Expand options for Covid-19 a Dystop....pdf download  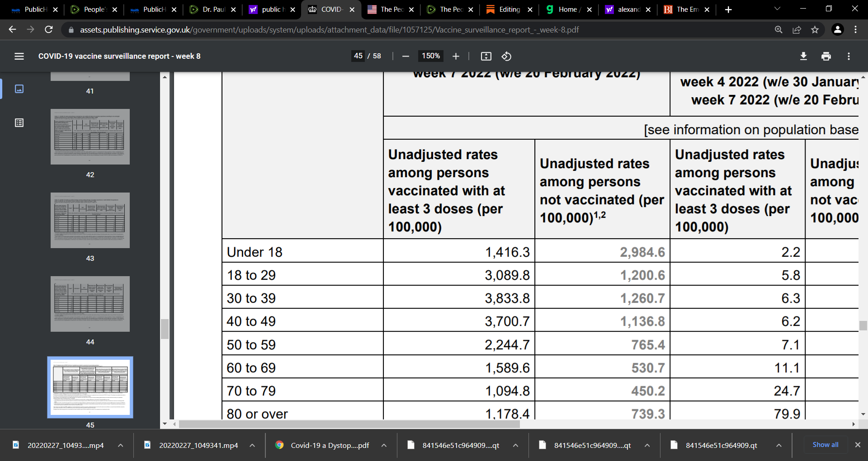pos(384,445)
